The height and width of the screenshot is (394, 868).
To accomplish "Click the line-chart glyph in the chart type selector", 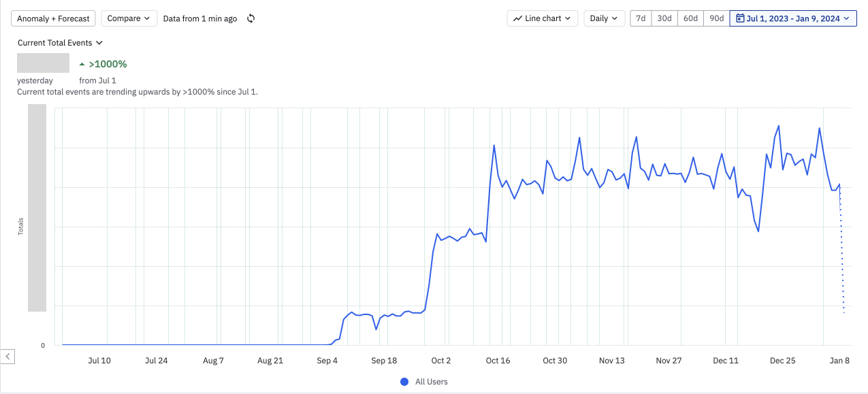I will [517, 18].
